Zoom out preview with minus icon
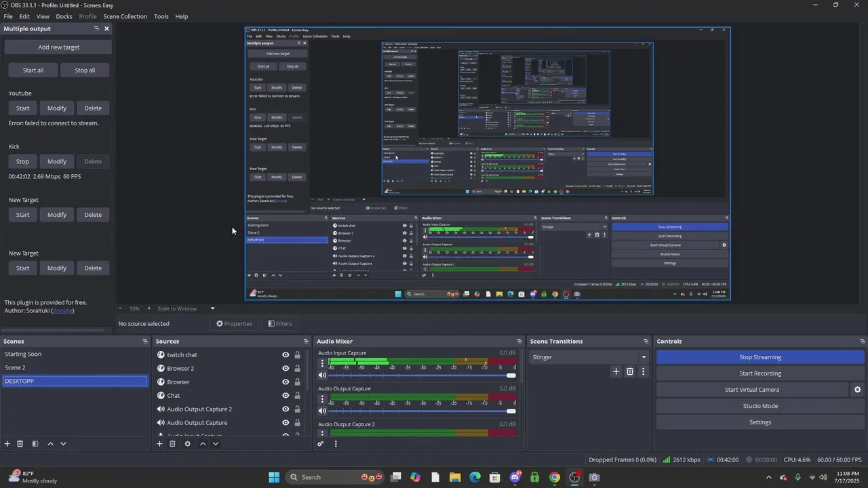Viewport: 868px width, 488px height. (120, 308)
